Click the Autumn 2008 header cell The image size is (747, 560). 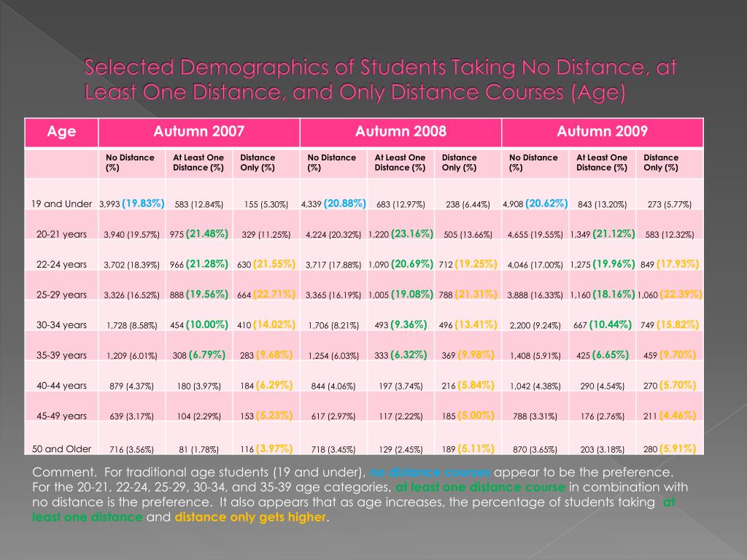(x=400, y=132)
